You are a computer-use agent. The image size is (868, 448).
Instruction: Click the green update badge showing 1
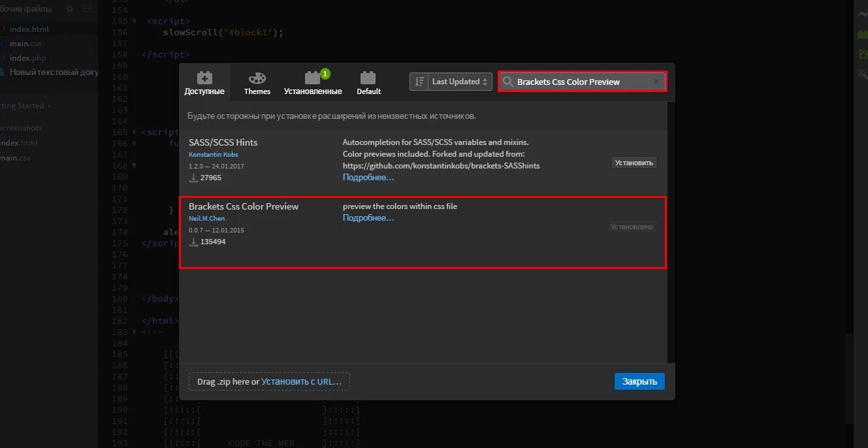tap(325, 74)
